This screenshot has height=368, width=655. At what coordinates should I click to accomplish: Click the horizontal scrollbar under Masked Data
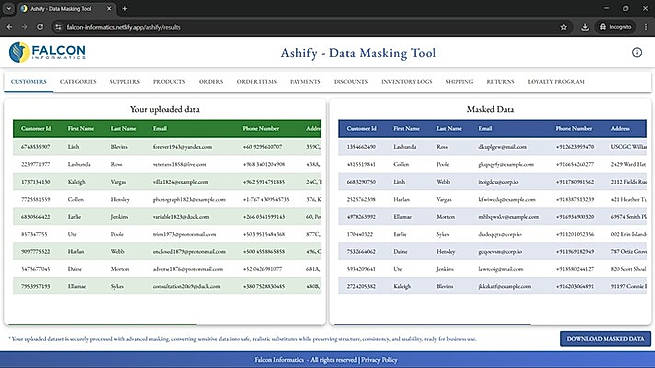[432, 324]
